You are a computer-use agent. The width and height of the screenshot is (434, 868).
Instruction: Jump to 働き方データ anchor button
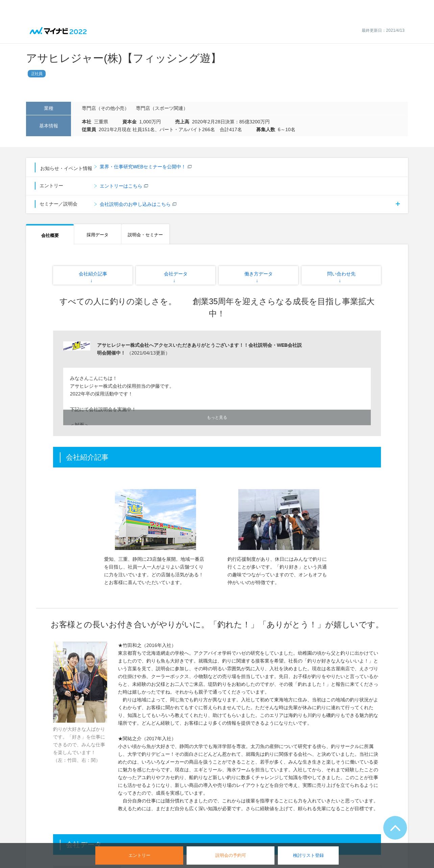(x=258, y=275)
